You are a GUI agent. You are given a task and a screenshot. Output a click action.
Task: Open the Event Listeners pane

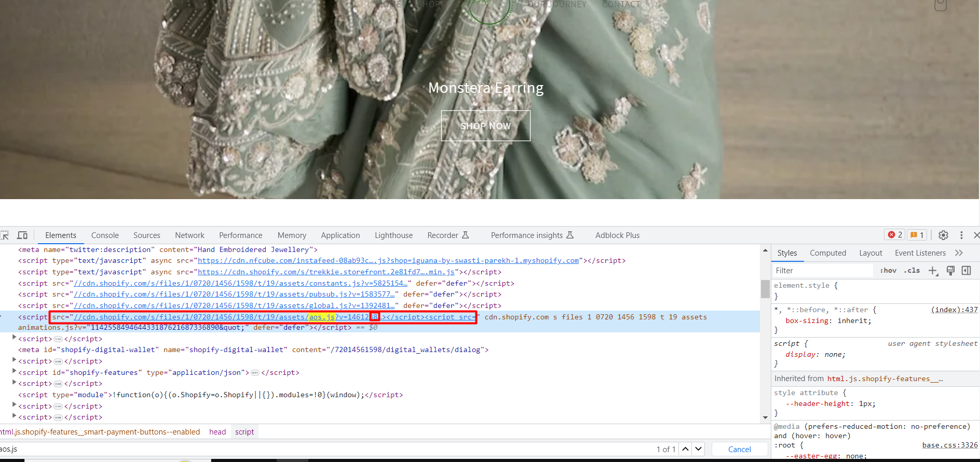click(x=920, y=253)
